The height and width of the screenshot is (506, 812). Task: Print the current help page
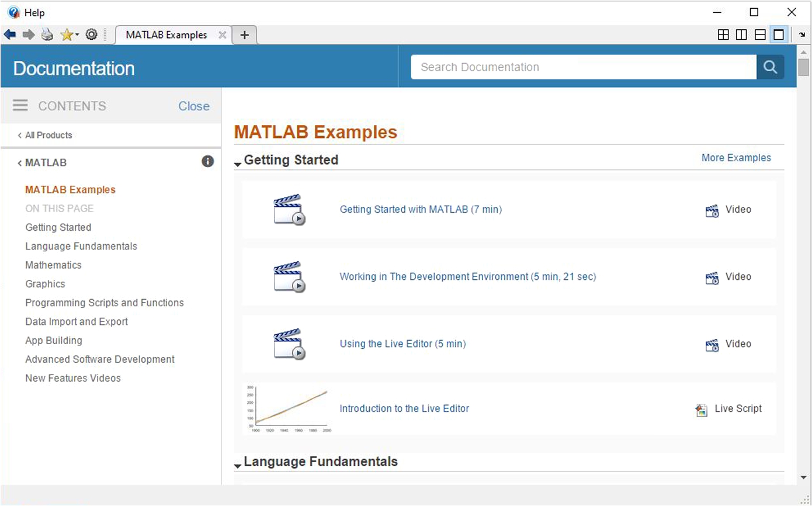[x=47, y=35]
